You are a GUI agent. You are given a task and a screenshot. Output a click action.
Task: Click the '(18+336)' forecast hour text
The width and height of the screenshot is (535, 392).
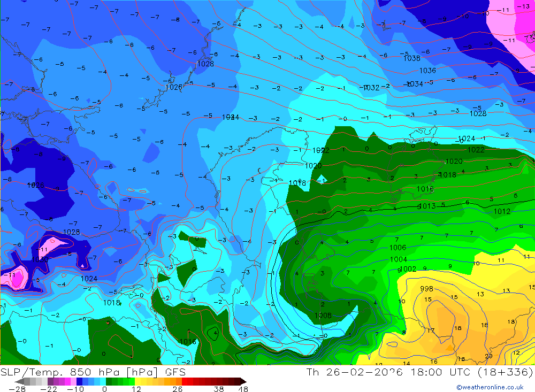[505, 372]
